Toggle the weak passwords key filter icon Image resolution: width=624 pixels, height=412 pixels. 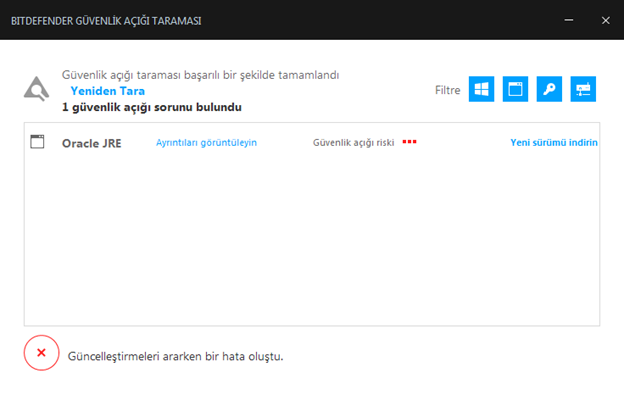pos(549,89)
